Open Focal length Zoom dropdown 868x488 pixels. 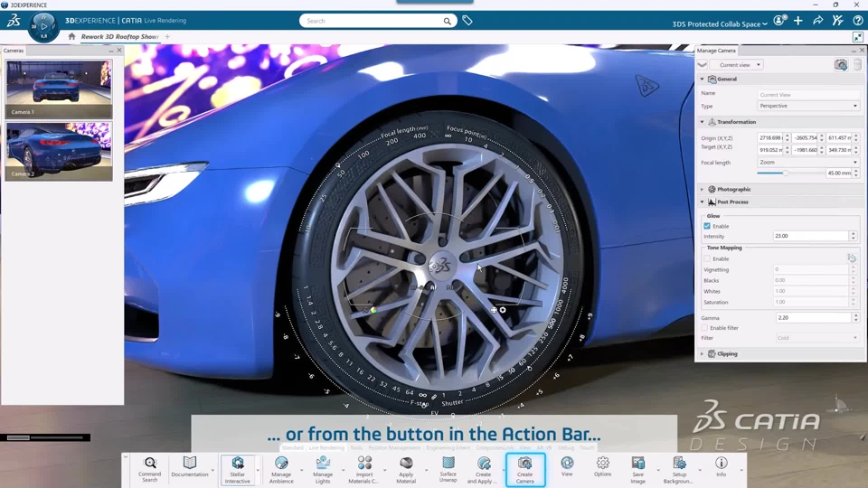pyautogui.click(x=808, y=162)
